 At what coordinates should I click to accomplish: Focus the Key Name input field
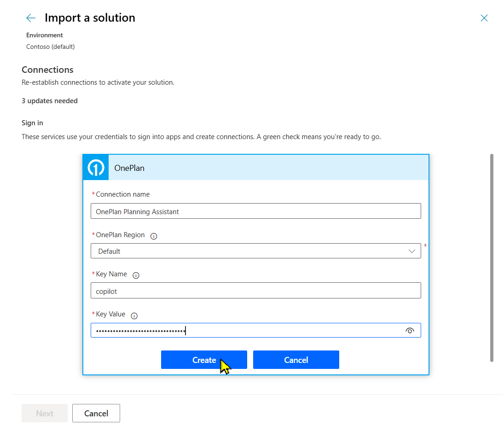tap(256, 291)
